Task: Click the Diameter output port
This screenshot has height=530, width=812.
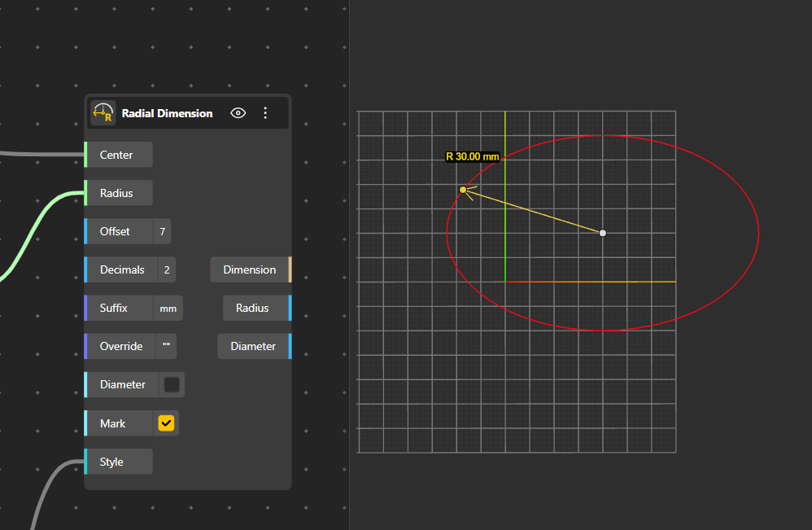Action: point(289,346)
